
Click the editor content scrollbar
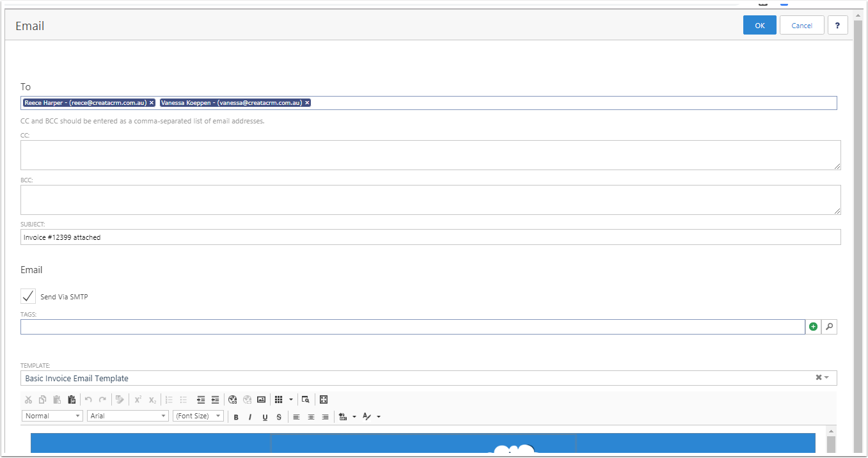pos(831,443)
